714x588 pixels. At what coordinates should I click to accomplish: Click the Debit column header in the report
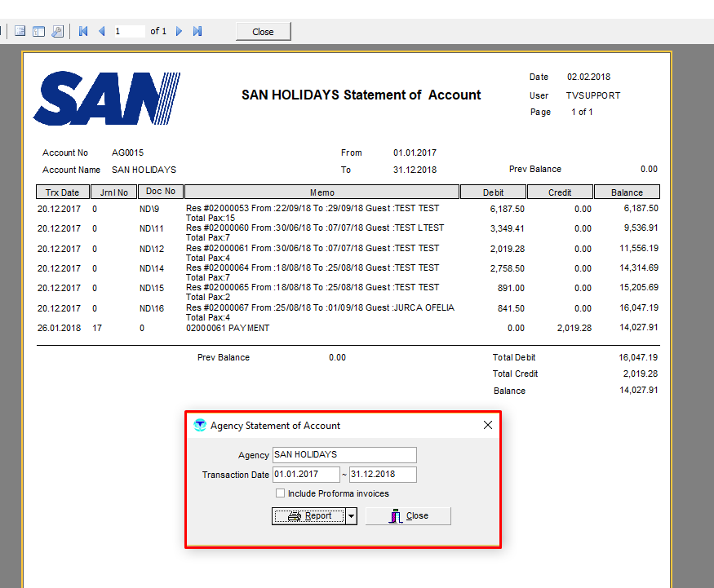coord(493,192)
